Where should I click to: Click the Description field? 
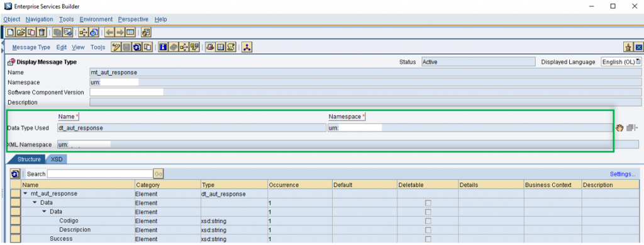365,102
